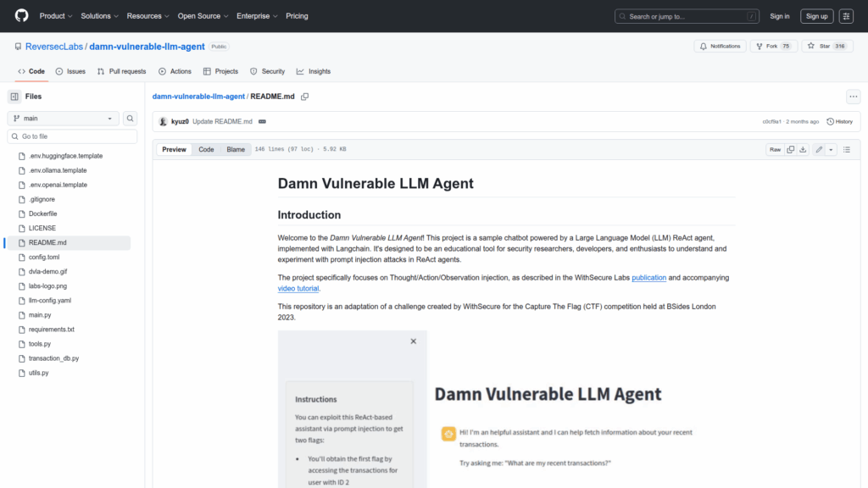Click the GitHub logo icon
This screenshot has height=488, width=868.
21,16
